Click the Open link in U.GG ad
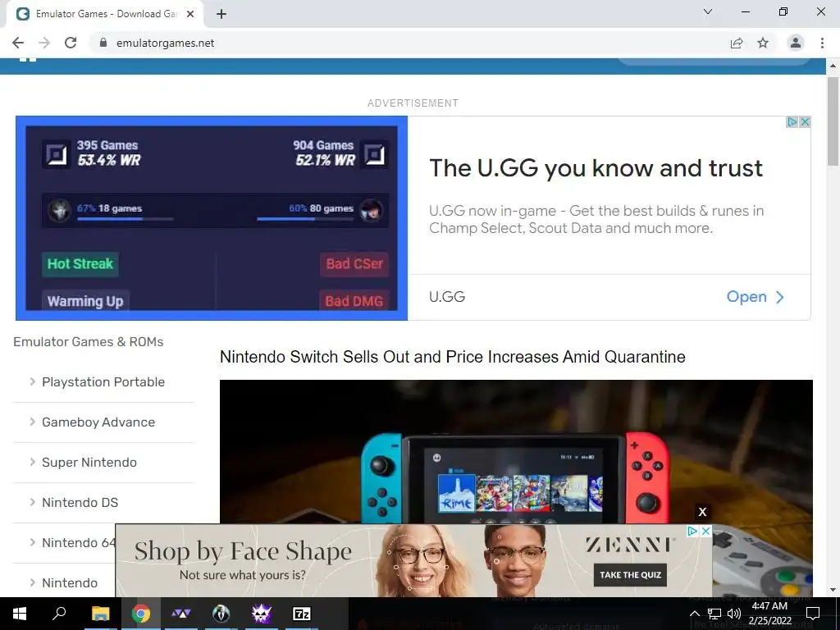 click(x=756, y=297)
